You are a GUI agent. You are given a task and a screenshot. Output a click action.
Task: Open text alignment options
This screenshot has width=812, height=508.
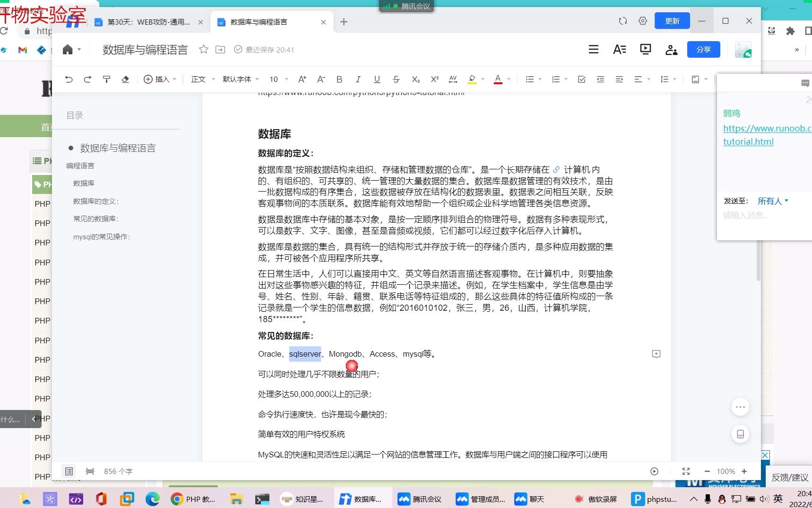pyautogui.click(x=639, y=79)
